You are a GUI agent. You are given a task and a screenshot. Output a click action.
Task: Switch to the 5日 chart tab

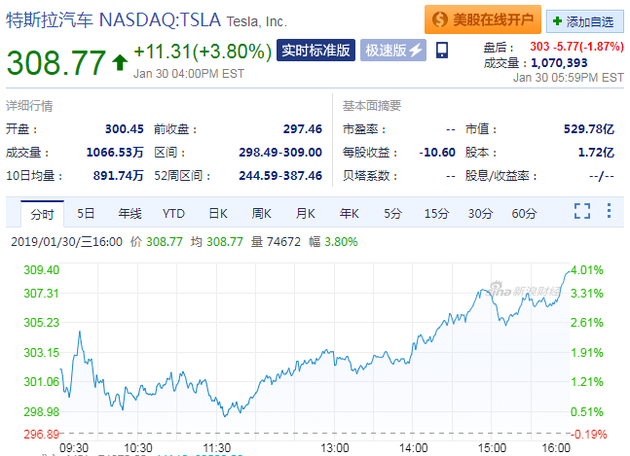86,213
